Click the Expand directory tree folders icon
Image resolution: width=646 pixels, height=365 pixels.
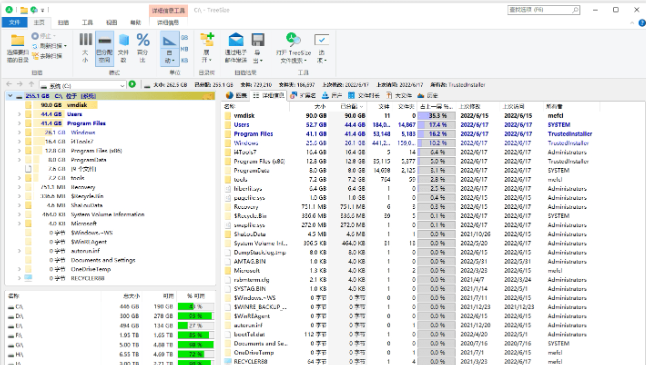coord(207,40)
